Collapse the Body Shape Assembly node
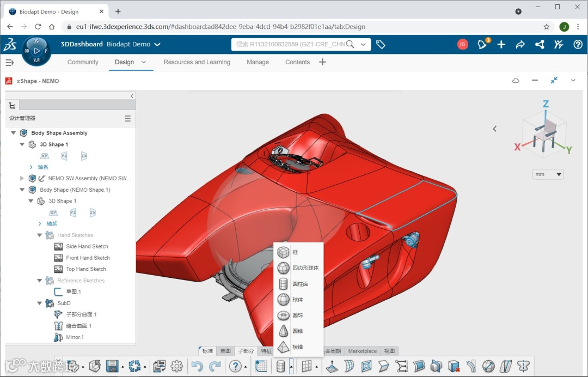Image resolution: width=588 pixels, height=377 pixels. click(14, 133)
